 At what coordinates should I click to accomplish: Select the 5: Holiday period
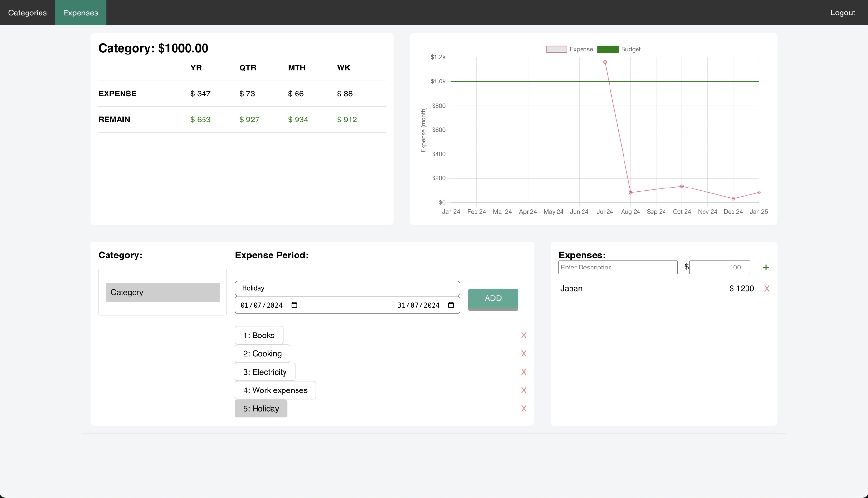261,409
